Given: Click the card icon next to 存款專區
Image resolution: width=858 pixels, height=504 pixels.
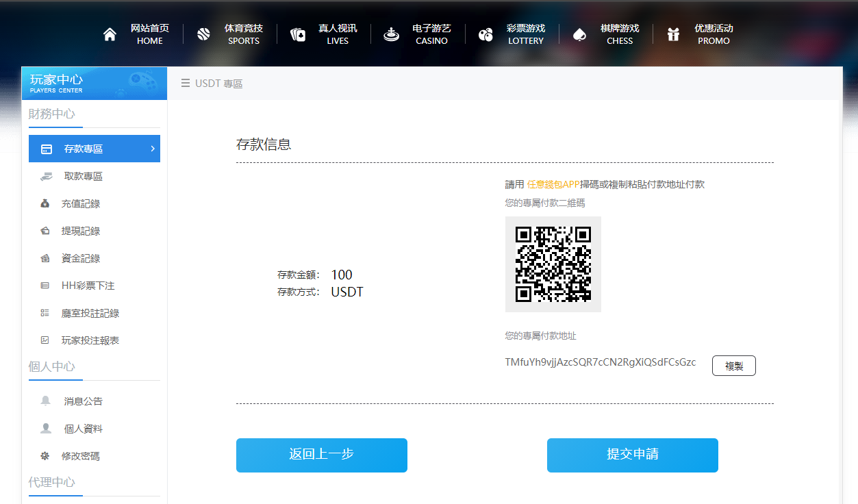Looking at the screenshot, I should tap(47, 149).
